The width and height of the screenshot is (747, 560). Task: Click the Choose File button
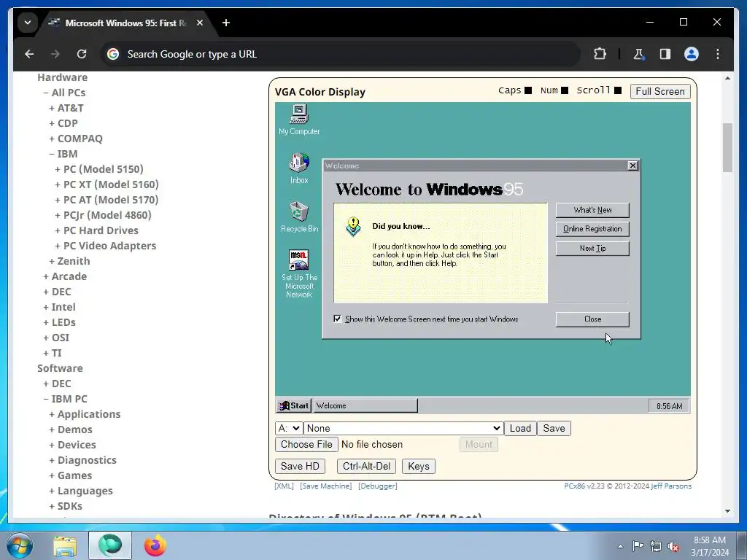(306, 444)
